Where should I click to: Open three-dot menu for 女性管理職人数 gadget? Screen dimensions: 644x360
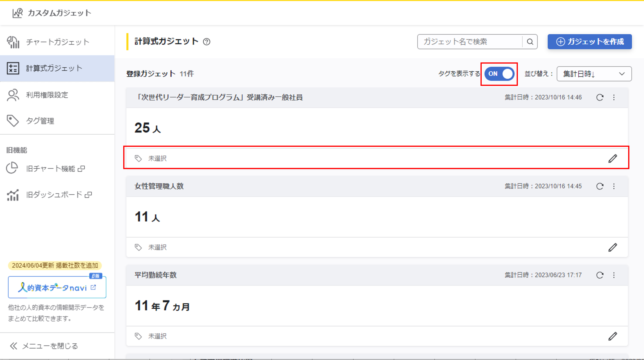pyautogui.click(x=614, y=186)
